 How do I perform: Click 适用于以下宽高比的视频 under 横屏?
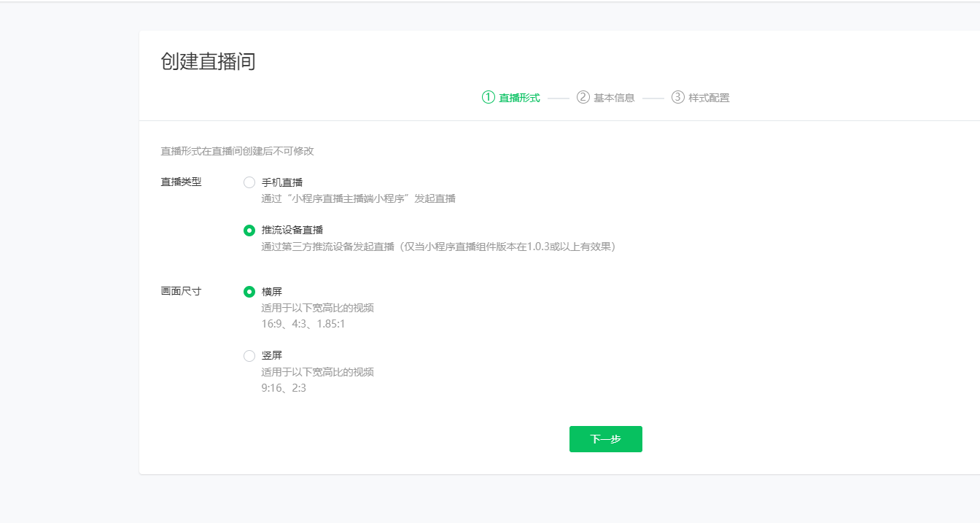318,308
